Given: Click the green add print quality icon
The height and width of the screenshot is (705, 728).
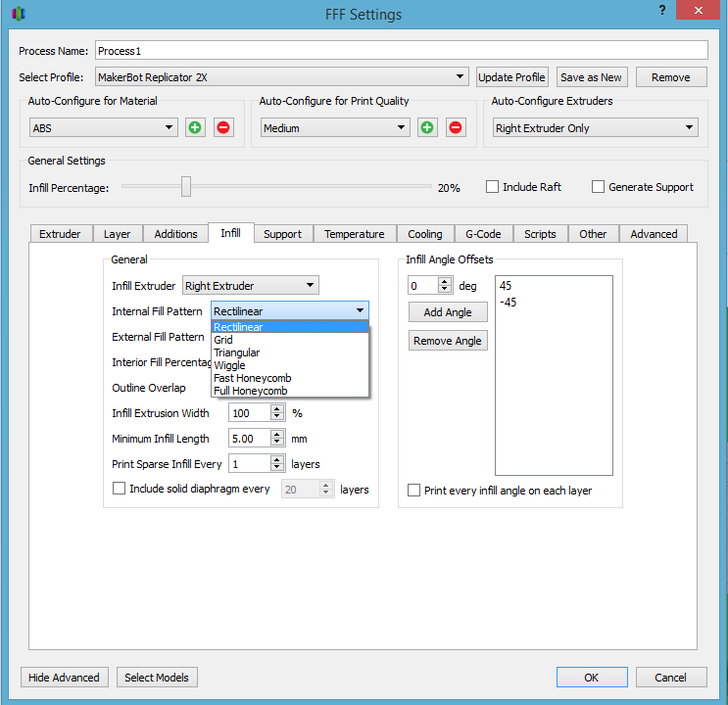Looking at the screenshot, I should tap(427, 127).
